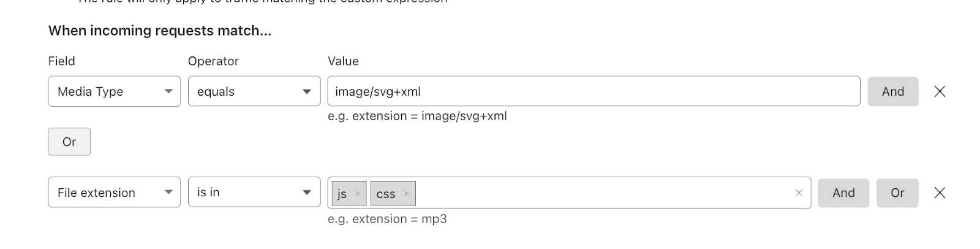The height and width of the screenshot is (249, 980).
Task: Focus the empty area of extensions tag input
Action: tap(603, 193)
